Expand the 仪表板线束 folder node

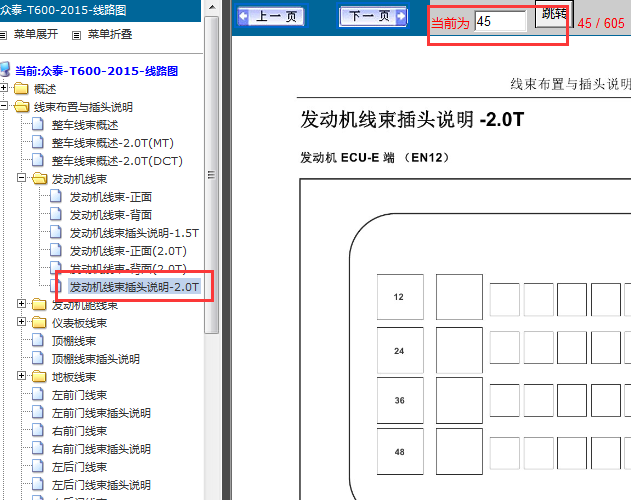pyautogui.click(x=21, y=322)
